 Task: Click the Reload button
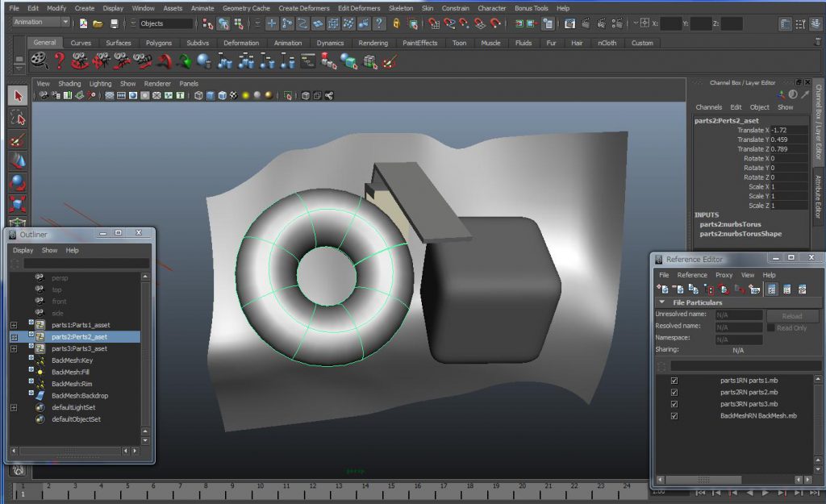click(792, 316)
